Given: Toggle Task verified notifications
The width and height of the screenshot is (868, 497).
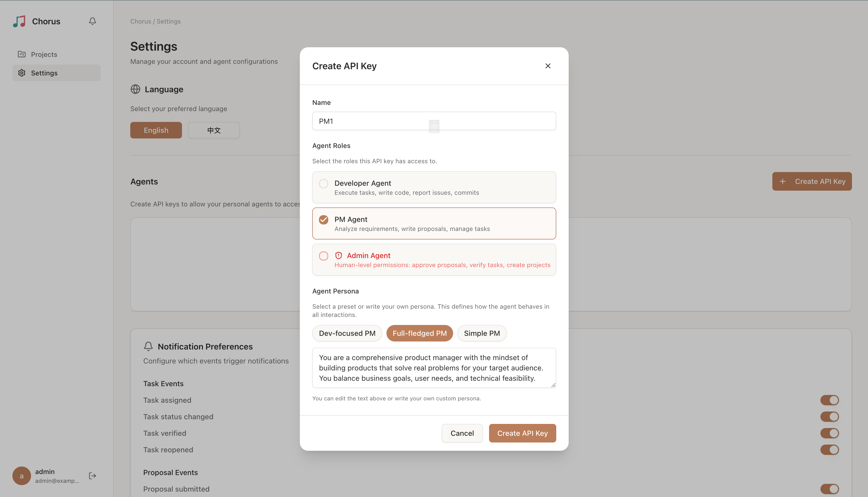Looking at the screenshot, I should pos(829,433).
